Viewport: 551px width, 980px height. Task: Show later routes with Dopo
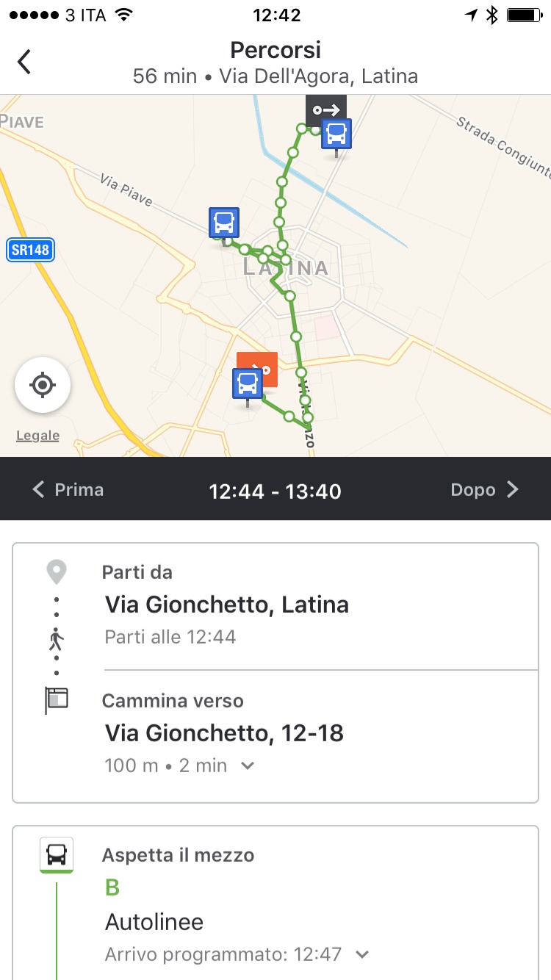click(x=484, y=489)
